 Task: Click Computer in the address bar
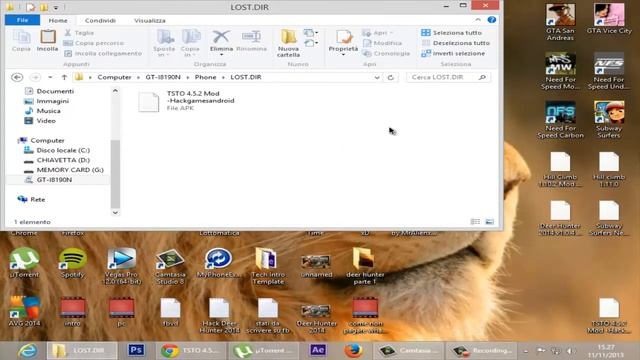click(x=114, y=77)
